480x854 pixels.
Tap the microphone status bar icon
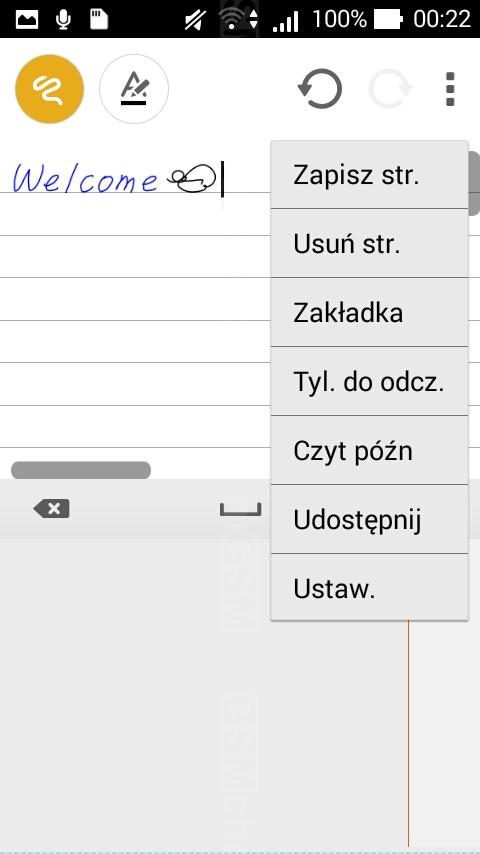pos(64,20)
